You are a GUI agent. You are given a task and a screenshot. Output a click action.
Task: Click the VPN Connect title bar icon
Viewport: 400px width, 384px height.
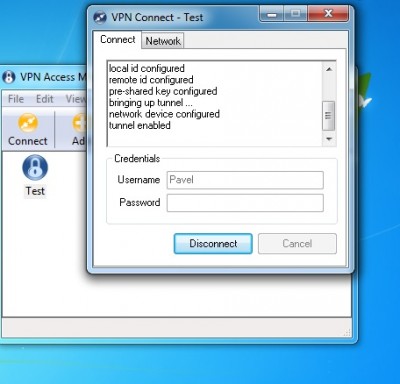100,17
